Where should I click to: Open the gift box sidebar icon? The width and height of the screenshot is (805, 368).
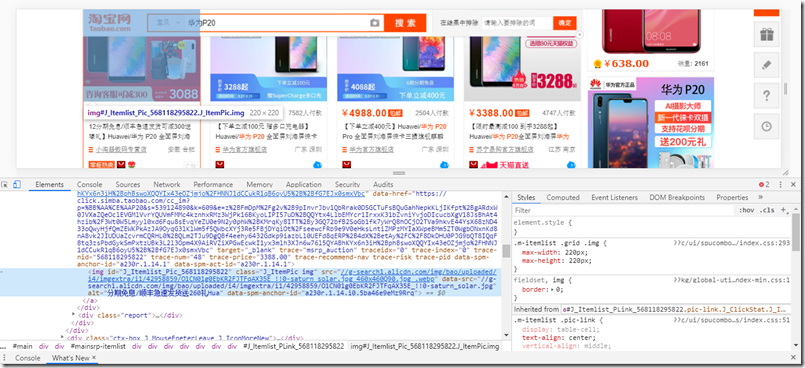766,34
